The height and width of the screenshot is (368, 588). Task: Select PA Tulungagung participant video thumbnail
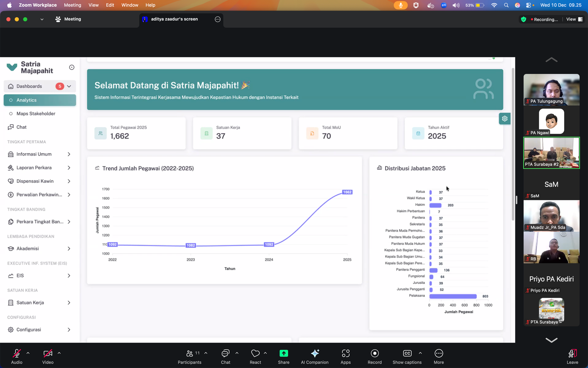click(x=551, y=89)
